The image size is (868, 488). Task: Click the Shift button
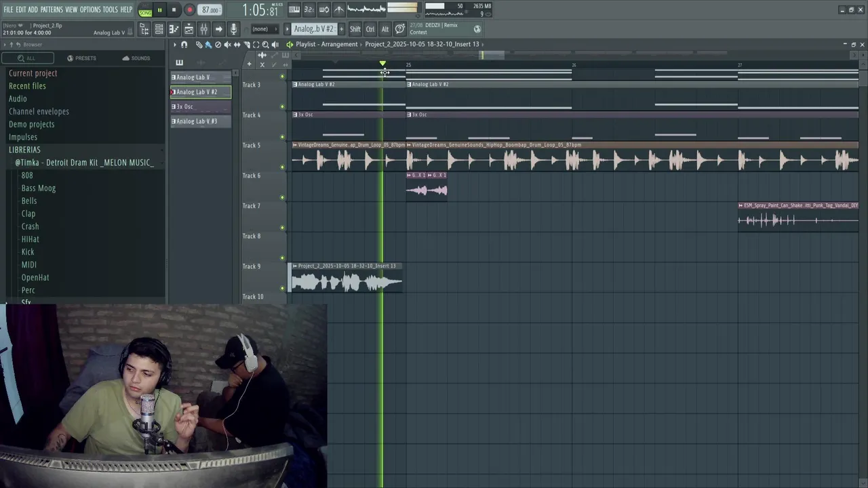coord(355,29)
